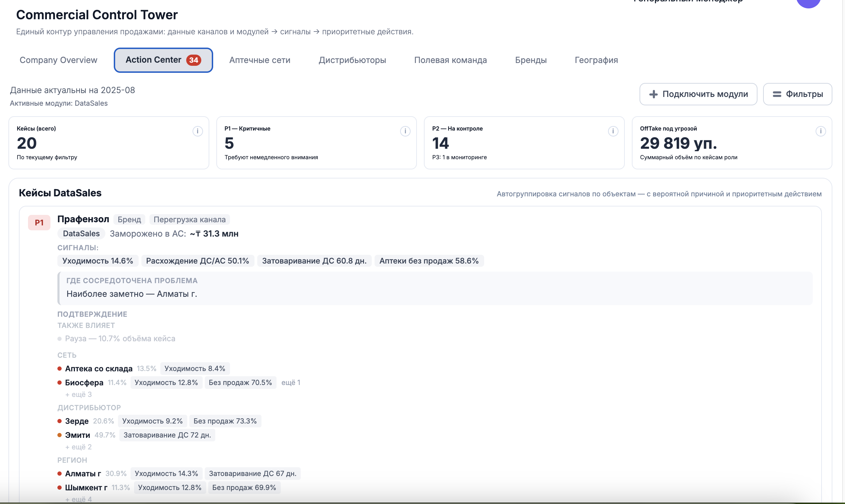Open the Фильтры panel
This screenshot has height=504, width=845.
(x=797, y=94)
